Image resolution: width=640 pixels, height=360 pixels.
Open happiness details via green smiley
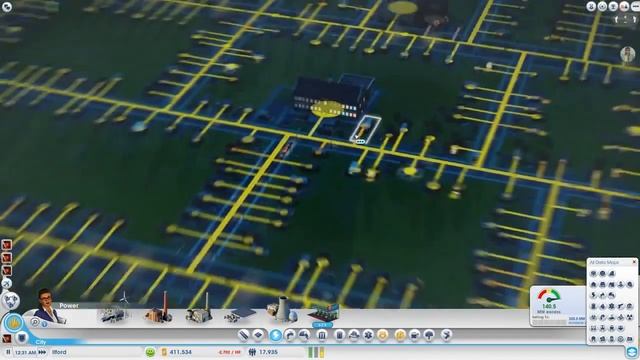tap(150, 352)
